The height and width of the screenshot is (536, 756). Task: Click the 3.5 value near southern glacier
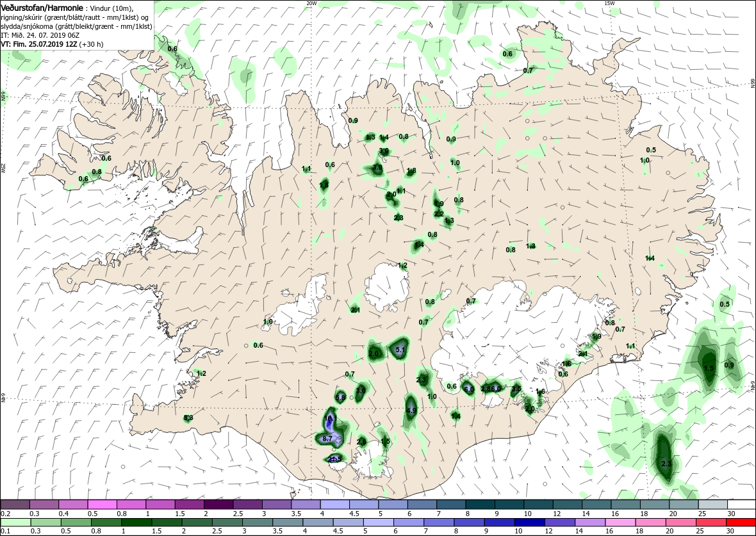[516, 389]
